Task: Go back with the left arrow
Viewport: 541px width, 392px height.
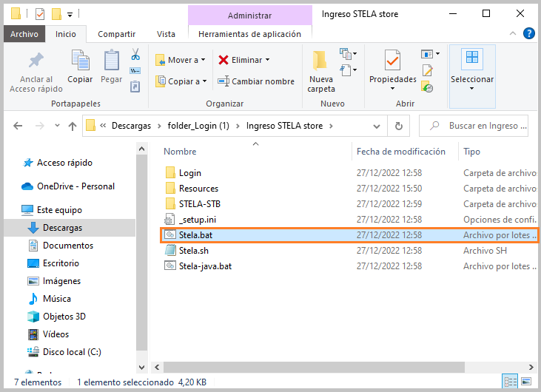Action: pos(18,126)
